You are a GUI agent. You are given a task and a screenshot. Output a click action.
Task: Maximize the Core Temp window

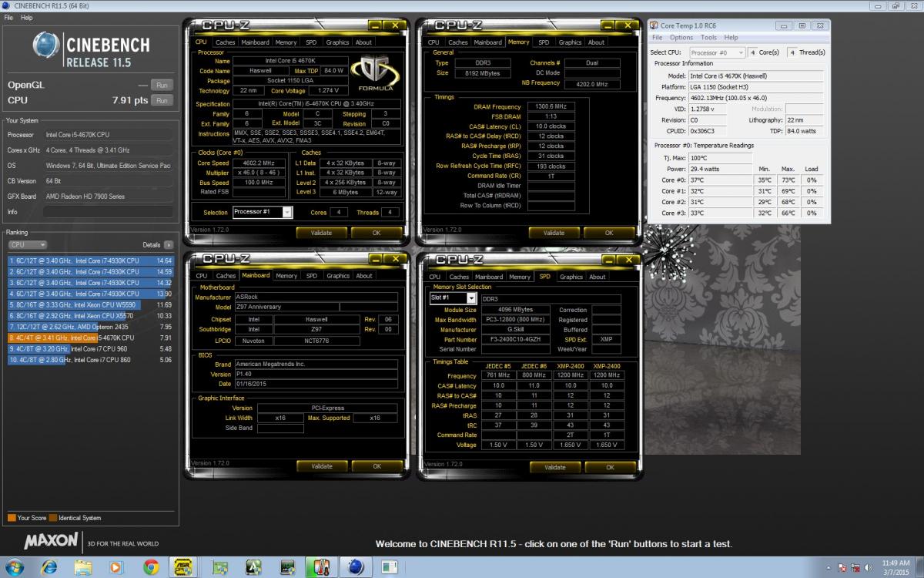801,25
